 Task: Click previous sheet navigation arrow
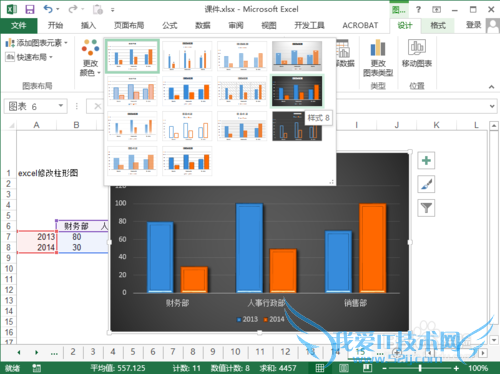pyautogui.click(x=19, y=352)
